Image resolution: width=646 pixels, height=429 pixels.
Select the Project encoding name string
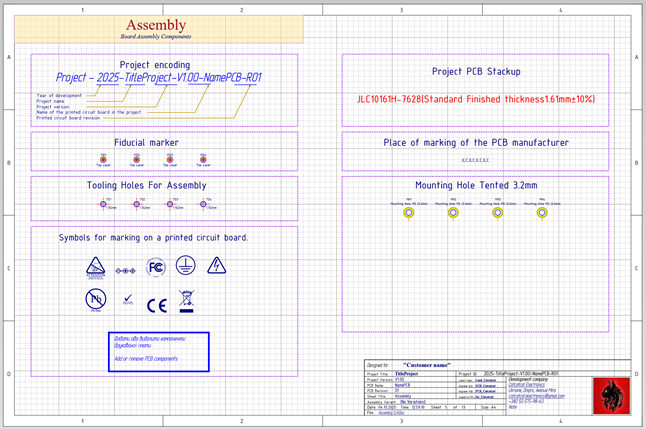159,78
